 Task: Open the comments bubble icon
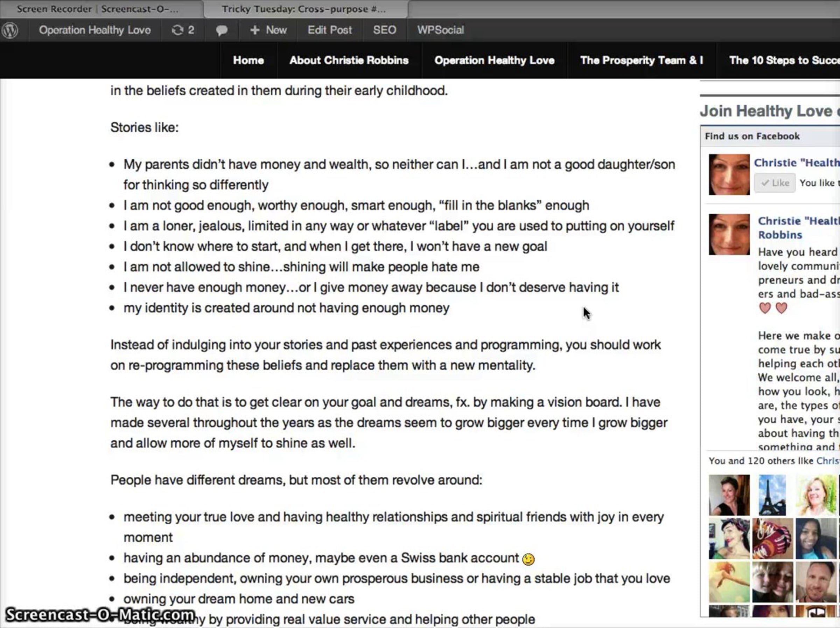tap(222, 30)
